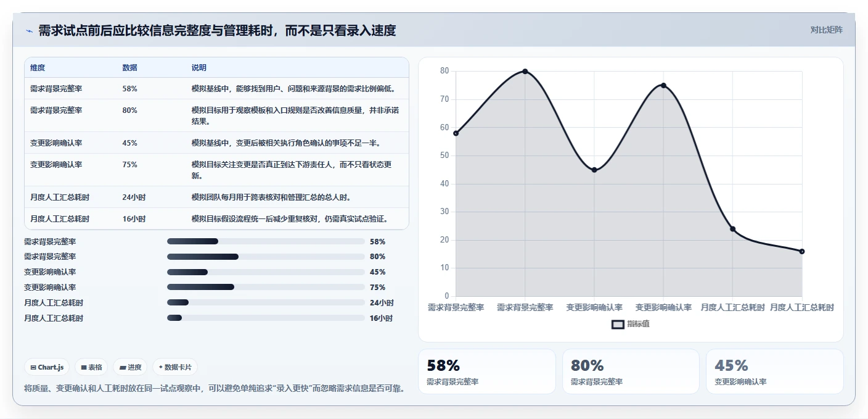This screenshot has width=868, height=419.
Task: Open the summary card showing 58%
Action: (x=487, y=371)
